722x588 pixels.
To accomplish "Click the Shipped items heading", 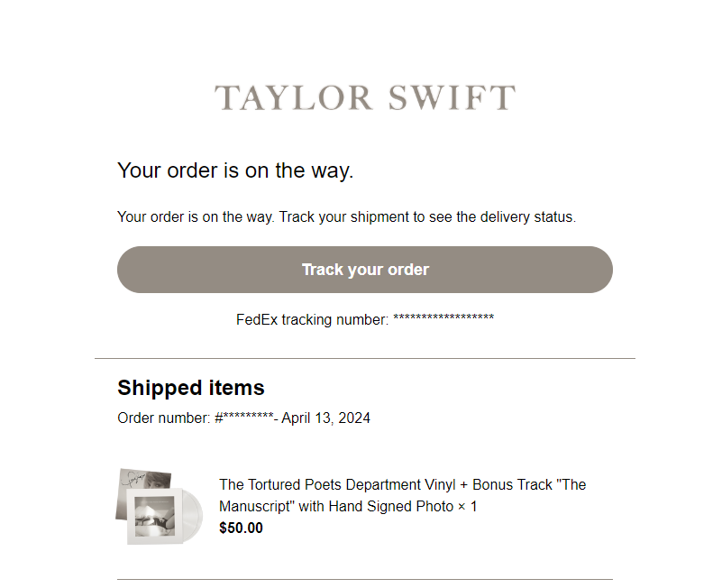I will pyautogui.click(x=191, y=388).
